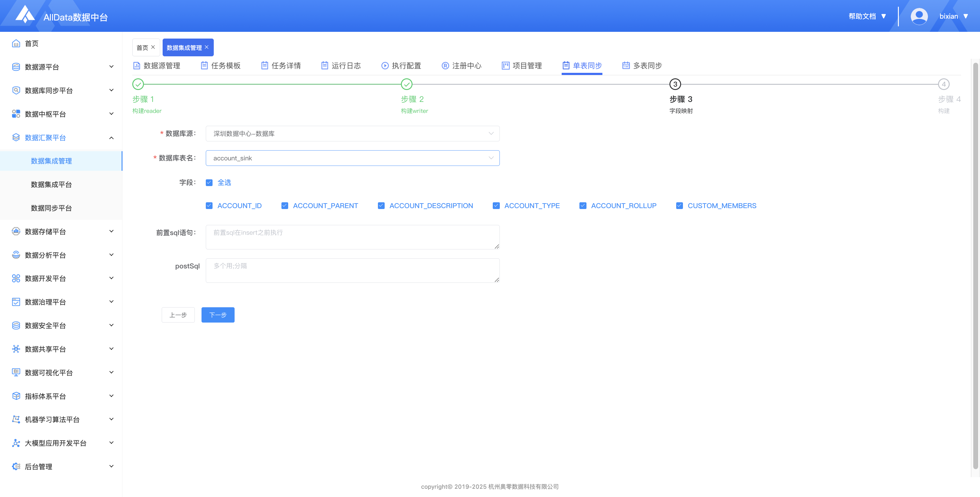The width and height of the screenshot is (980, 497).
Task: Click the 数据可视化平台 BI icon
Action: coord(16,372)
